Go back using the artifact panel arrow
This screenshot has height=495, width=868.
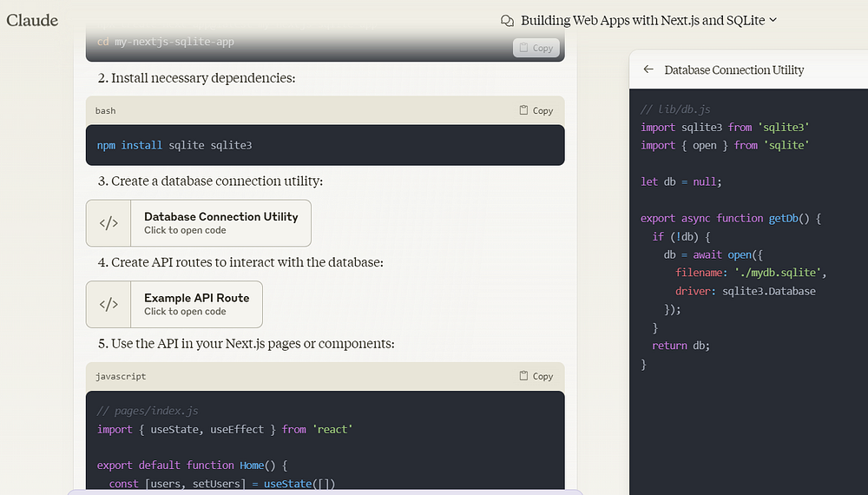coord(648,69)
